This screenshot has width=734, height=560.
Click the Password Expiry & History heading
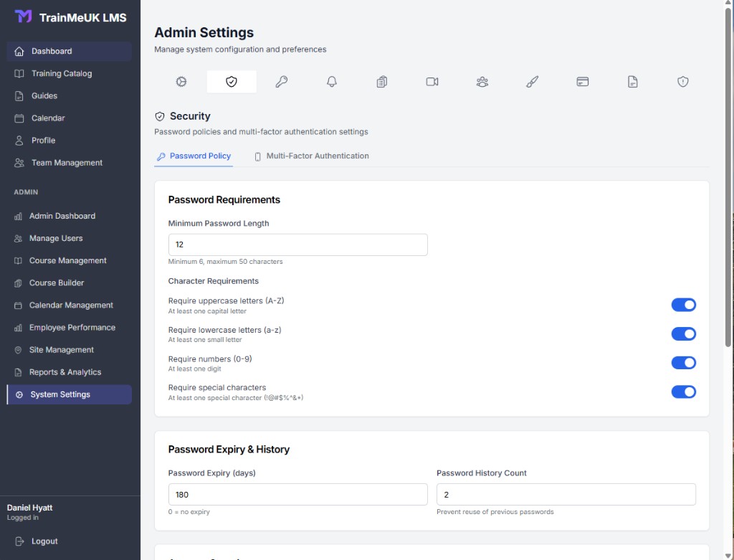(229, 450)
